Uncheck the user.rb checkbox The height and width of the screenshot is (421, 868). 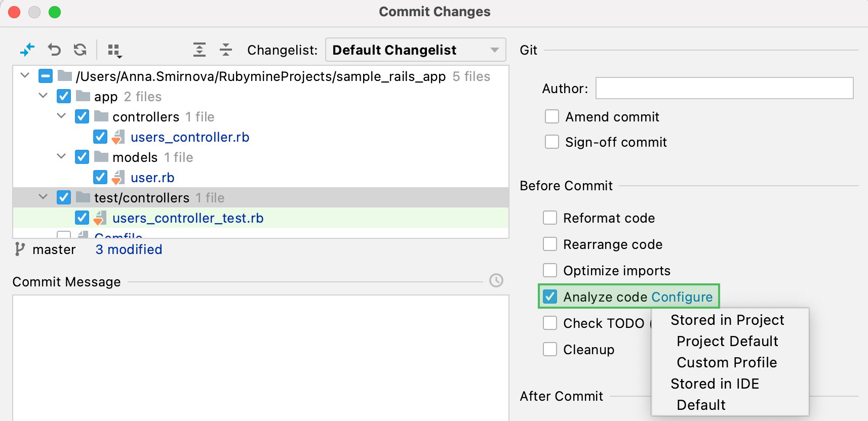100,177
